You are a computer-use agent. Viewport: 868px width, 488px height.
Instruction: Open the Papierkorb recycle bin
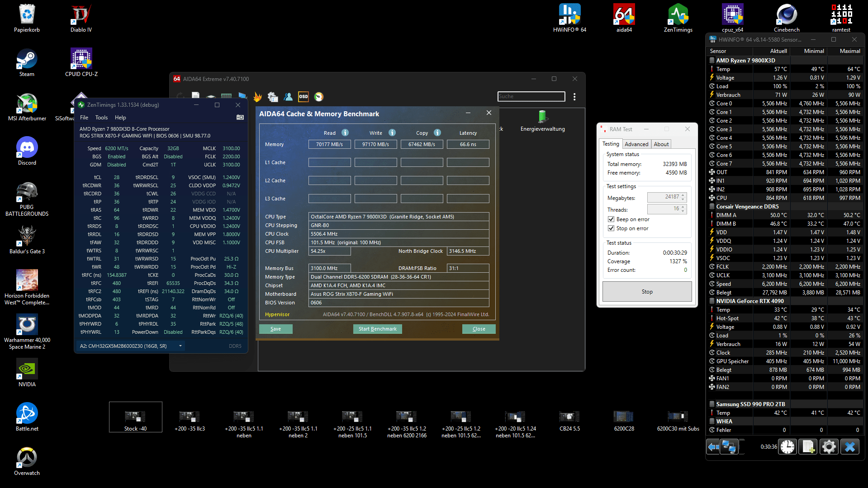tap(27, 18)
